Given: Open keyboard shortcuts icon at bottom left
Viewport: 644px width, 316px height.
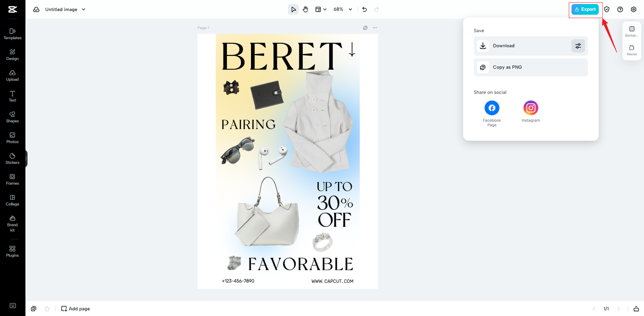Looking at the screenshot, I should (12, 305).
